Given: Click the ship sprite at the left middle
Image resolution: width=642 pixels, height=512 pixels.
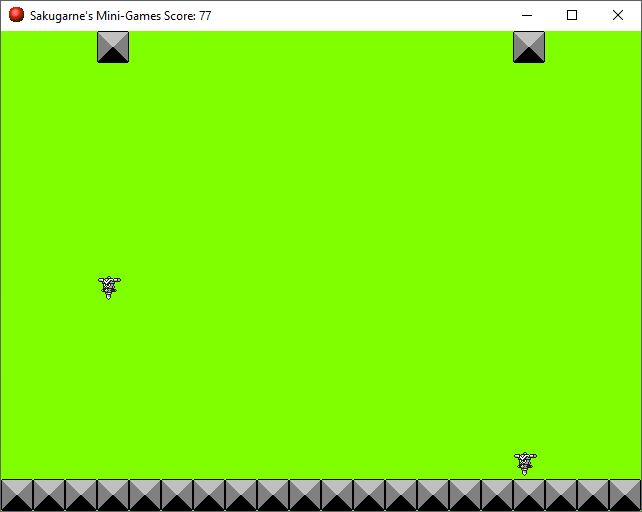Looking at the screenshot, I should 109,288.
